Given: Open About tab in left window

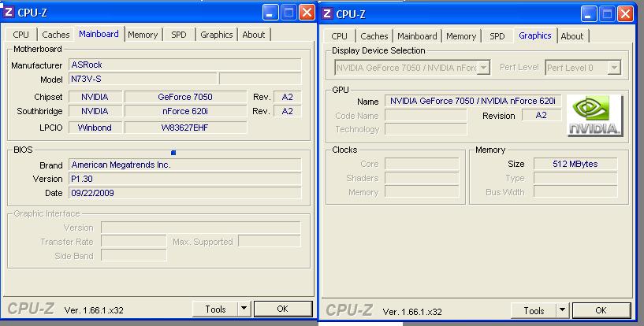Looking at the screenshot, I should [253, 35].
